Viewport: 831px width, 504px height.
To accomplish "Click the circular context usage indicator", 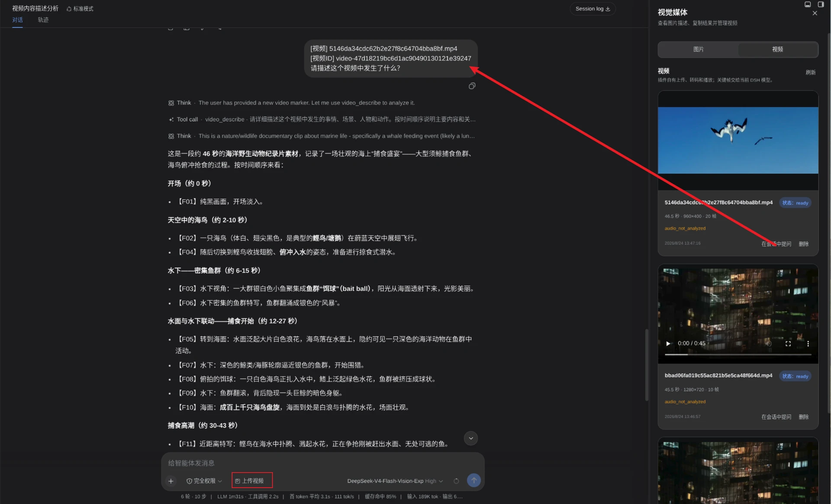I will [x=456, y=481].
